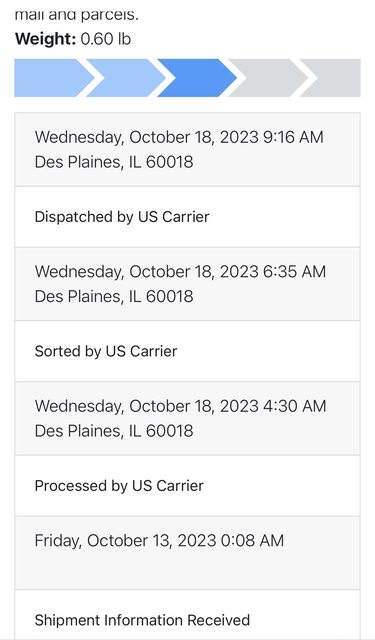Image resolution: width=375 pixels, height=640 pixels.
Task: Click Des Plaines location under 6:35 AM
Action: (x=114, y=296)
